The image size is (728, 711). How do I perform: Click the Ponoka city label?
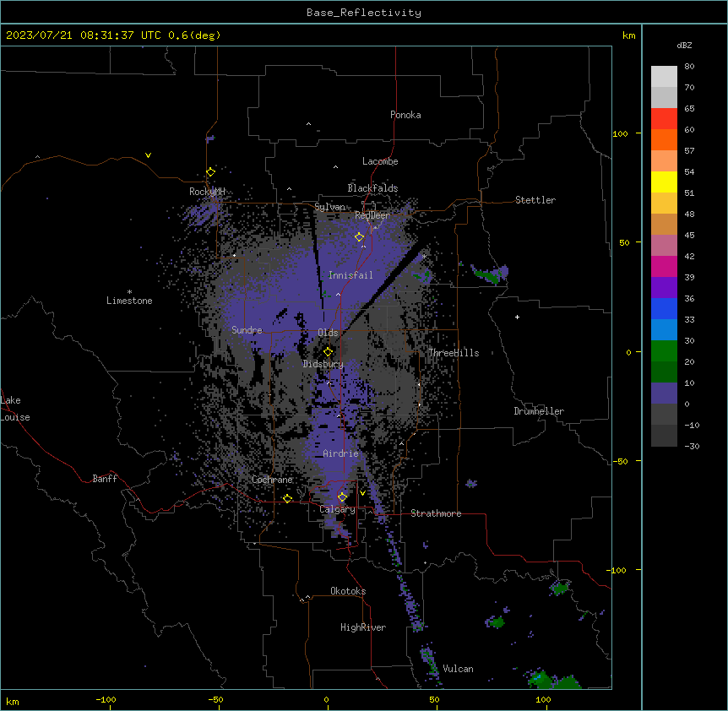[405, 115]
